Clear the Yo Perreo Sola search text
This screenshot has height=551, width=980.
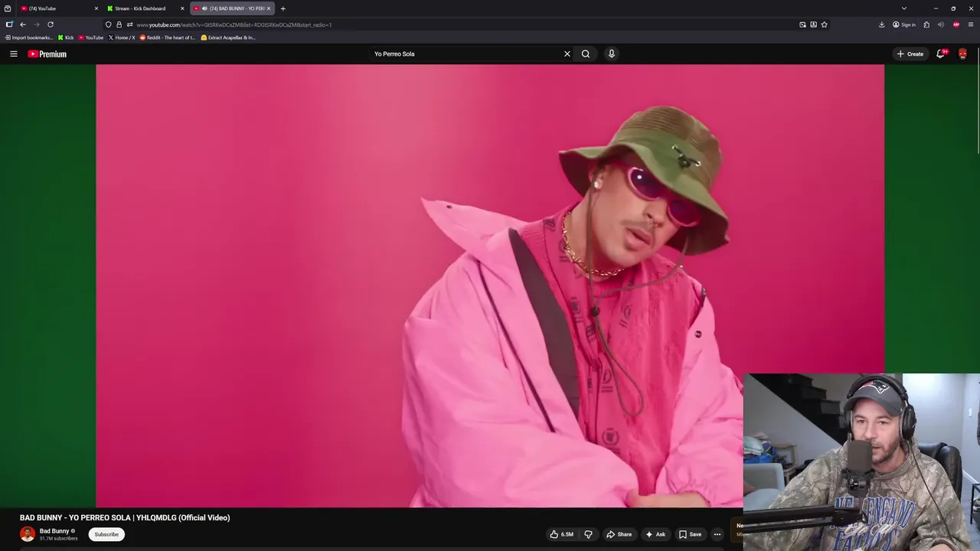tap(567, 54)
